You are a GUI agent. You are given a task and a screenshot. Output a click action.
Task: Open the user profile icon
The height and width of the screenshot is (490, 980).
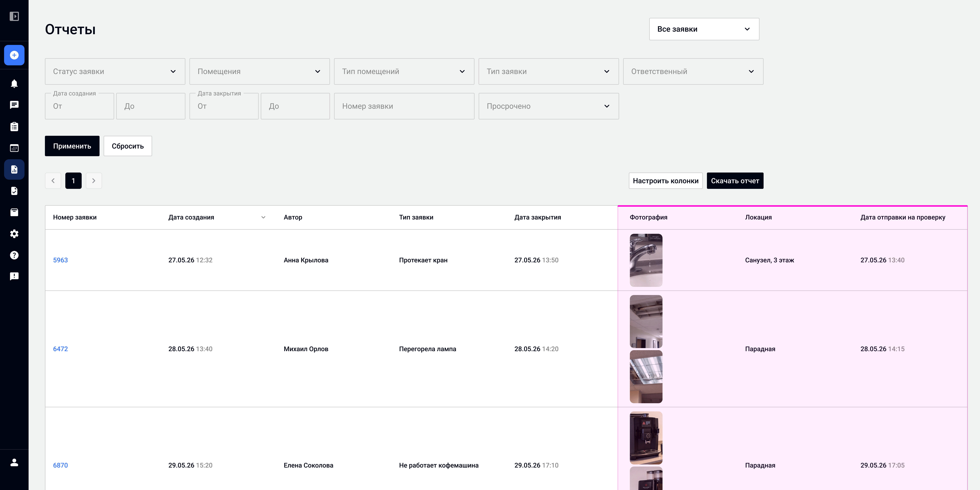pyautogui.click(x=14, y=462)
